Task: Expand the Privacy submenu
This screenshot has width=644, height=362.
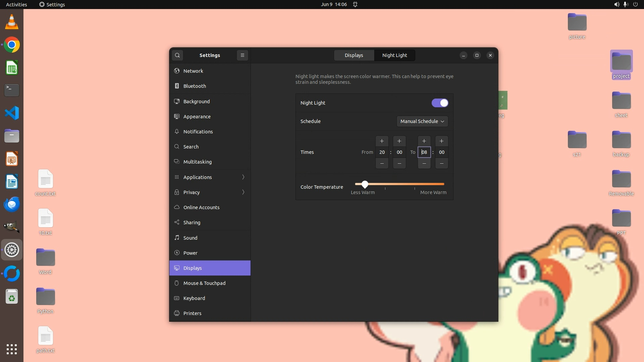Action: tap(243, 192)
